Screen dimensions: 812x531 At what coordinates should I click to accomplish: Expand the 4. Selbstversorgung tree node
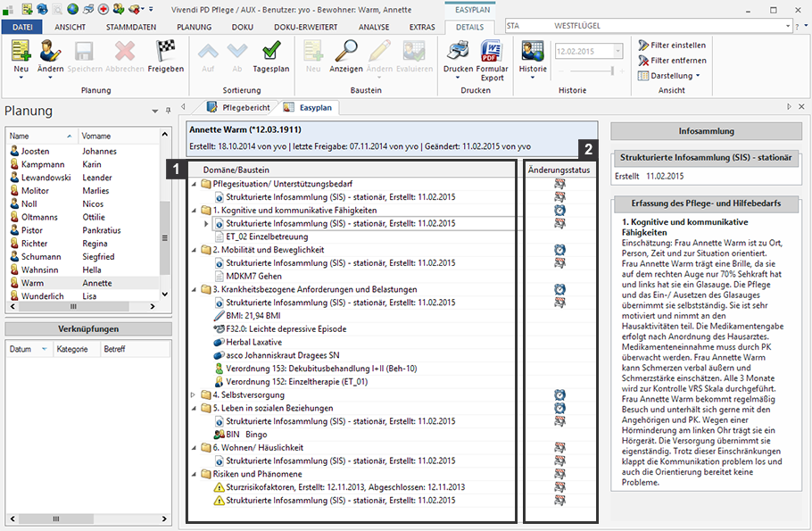pos(195,395)
